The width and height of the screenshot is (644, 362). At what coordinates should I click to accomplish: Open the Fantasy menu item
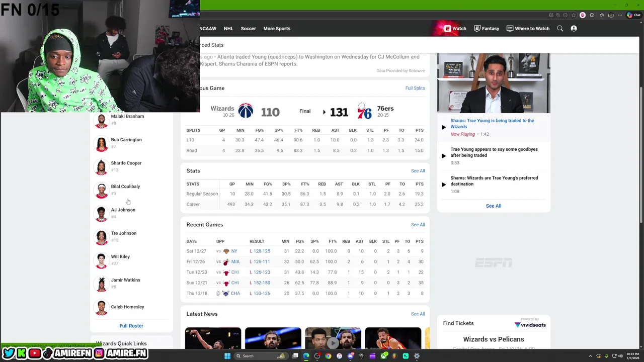(487, 29)
